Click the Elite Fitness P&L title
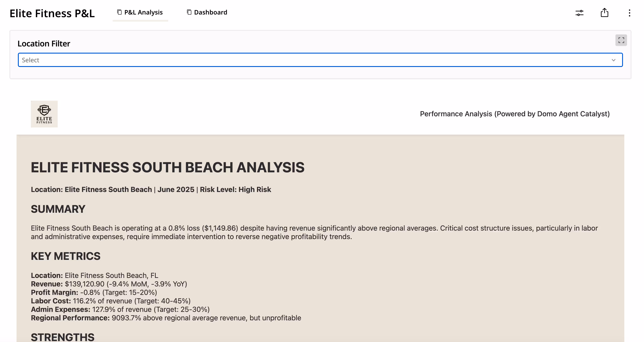The image size is (644, 342). coord(52,13)
